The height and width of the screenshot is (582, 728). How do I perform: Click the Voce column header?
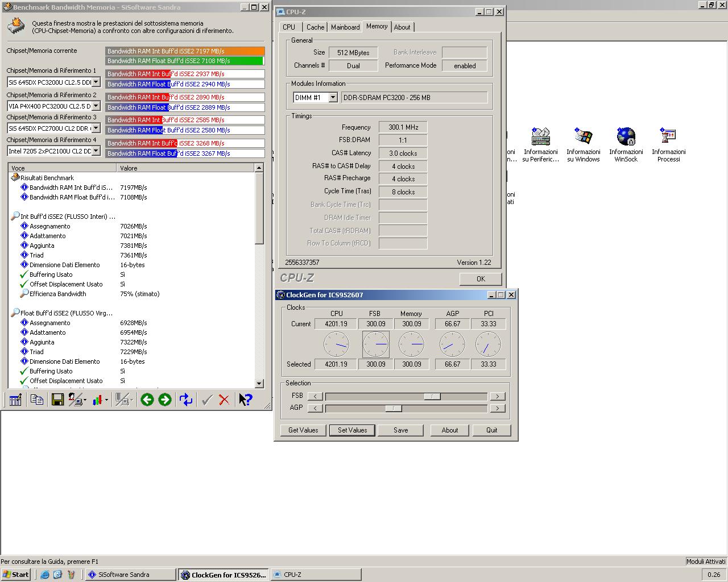[x=63, y=168]
